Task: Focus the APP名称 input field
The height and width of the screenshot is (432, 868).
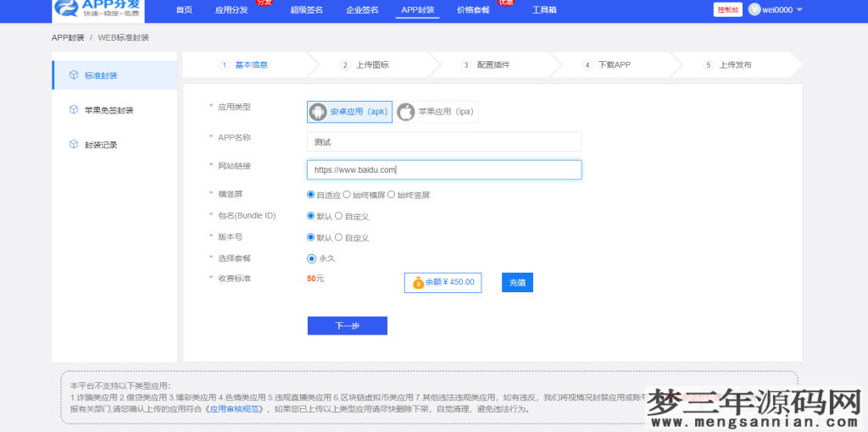Action: (444, 141)
